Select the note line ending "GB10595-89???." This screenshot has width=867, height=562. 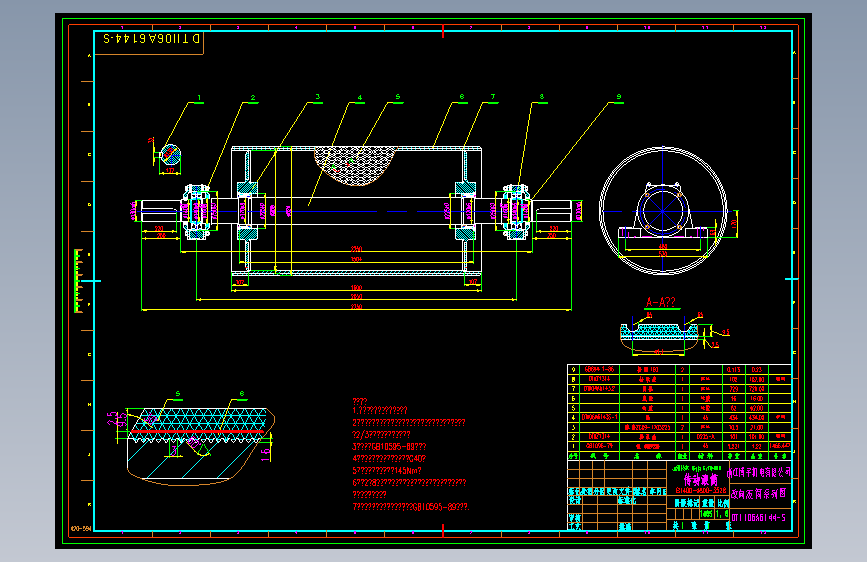(411, 507)
